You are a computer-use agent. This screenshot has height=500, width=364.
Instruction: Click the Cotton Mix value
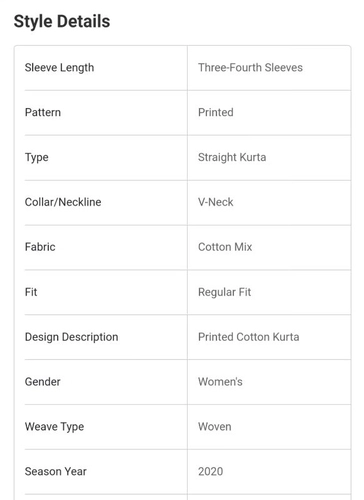click(x=225, y=247)
